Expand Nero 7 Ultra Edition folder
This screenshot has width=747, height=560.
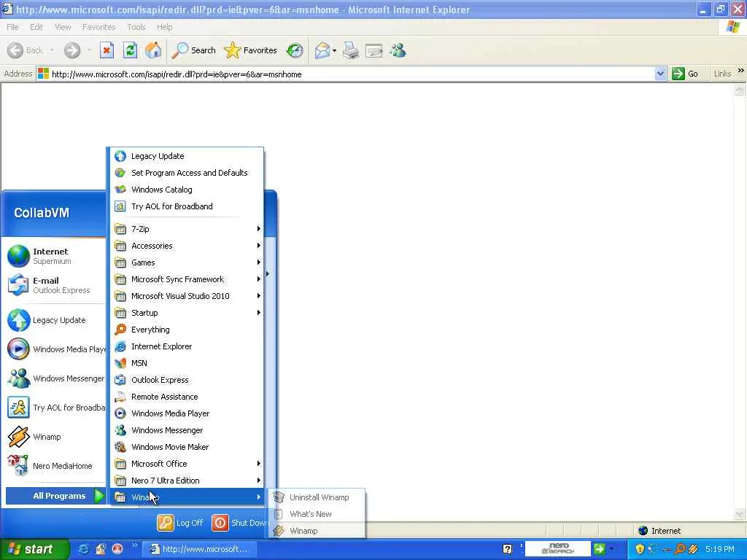coord(187,481)
